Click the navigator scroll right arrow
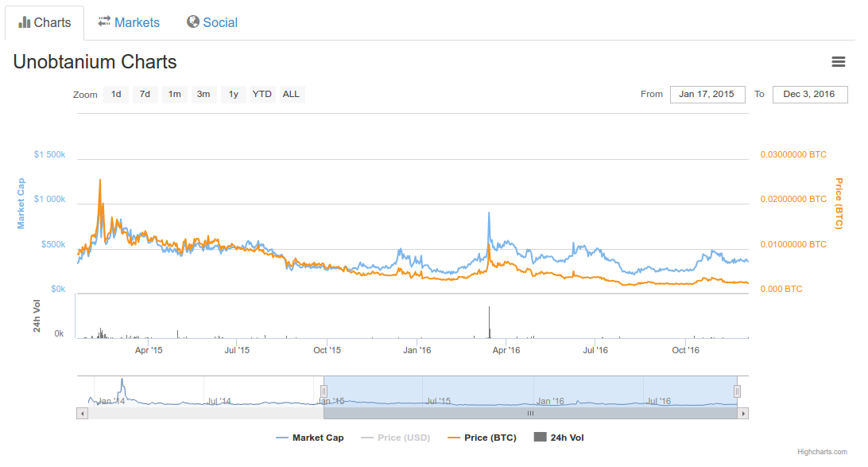868x467 pixels. pyautogui.click(x=743, y=413)
